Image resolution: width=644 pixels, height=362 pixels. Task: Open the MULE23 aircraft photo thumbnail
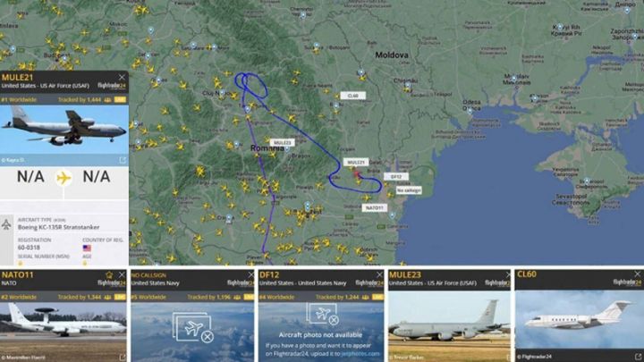tap(449, 323)
